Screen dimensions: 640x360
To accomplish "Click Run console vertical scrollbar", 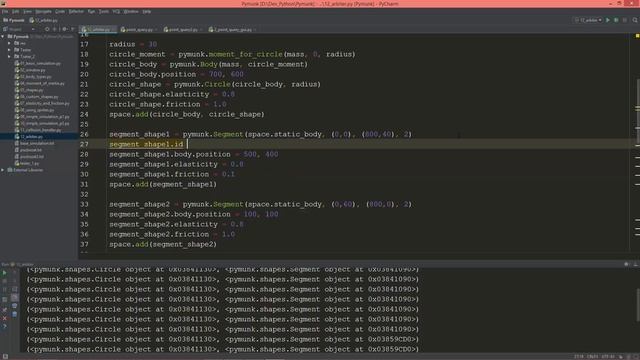I will (638, 304).
